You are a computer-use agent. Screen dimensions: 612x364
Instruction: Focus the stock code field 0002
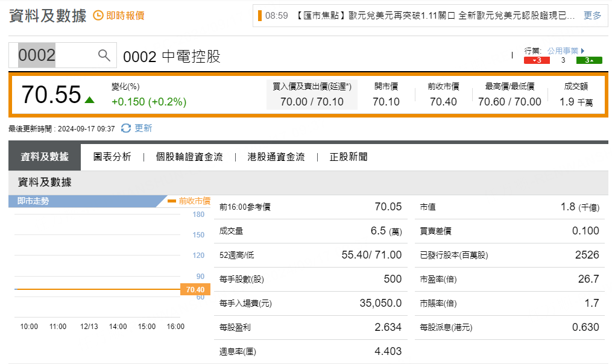(x=63, y=55)
